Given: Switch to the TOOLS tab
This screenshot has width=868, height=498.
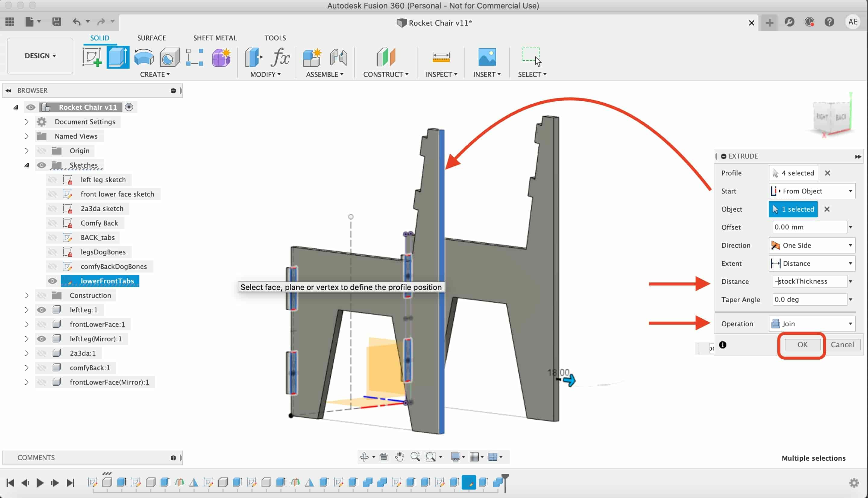Looking at the screenshot, I should point(275,38).
